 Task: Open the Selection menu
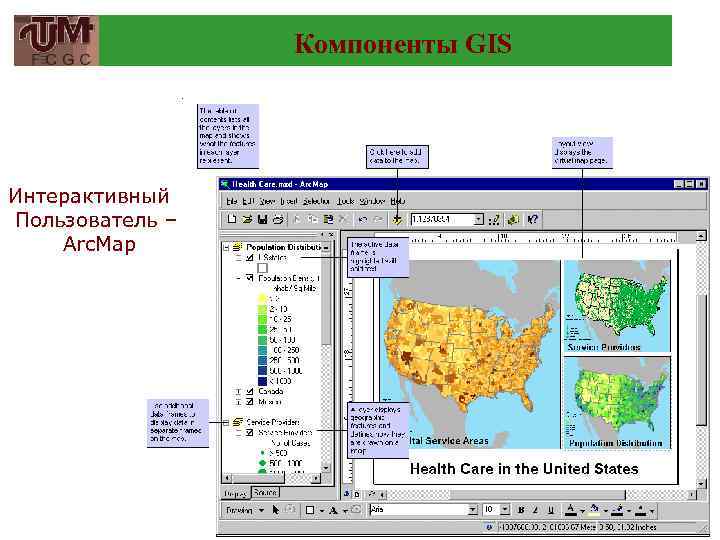click(x=316, y=201)
